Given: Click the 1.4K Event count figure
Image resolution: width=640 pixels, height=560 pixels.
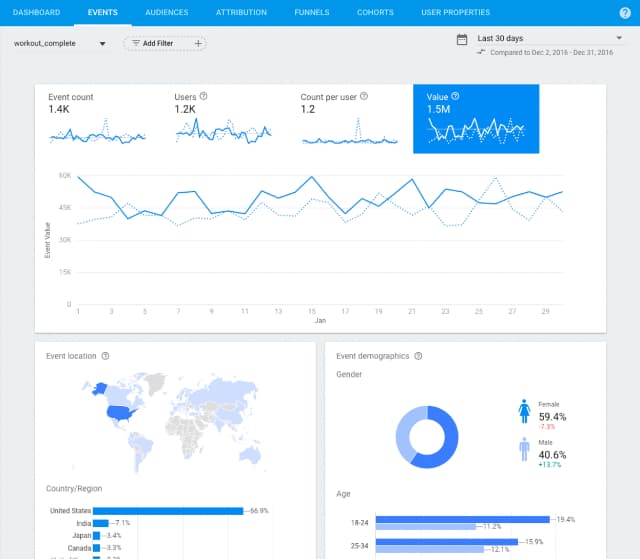Looking at the screenshot, I should [59, 109].
